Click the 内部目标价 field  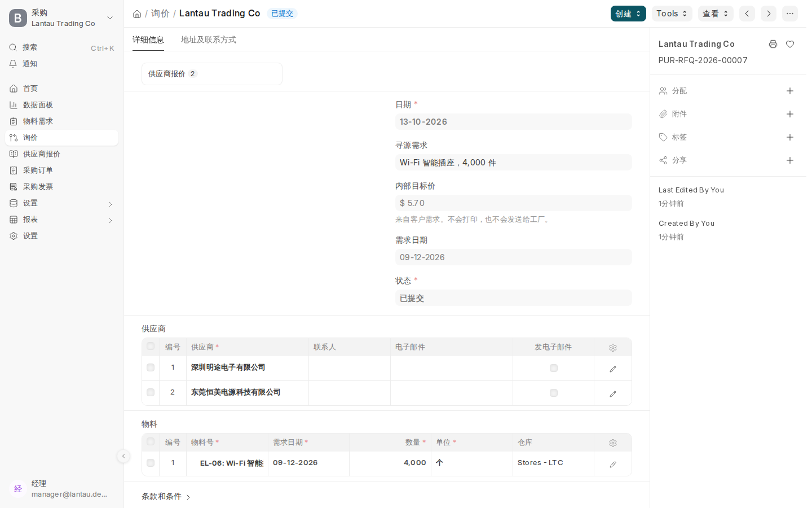click(x=514, y=203)
